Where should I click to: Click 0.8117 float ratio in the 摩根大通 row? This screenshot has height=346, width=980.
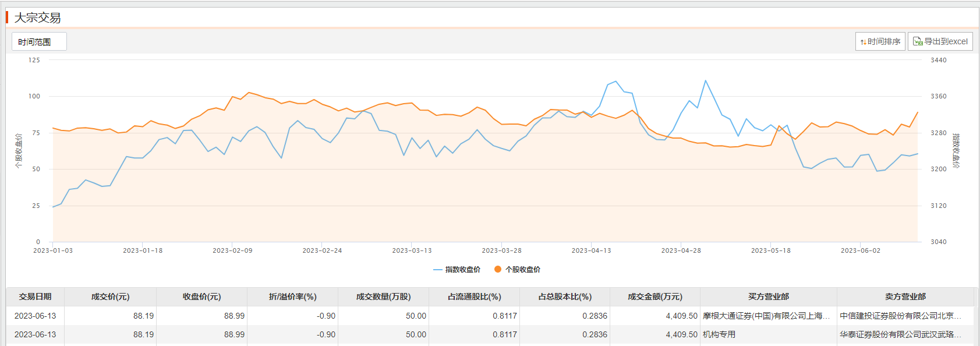point(505,316)
